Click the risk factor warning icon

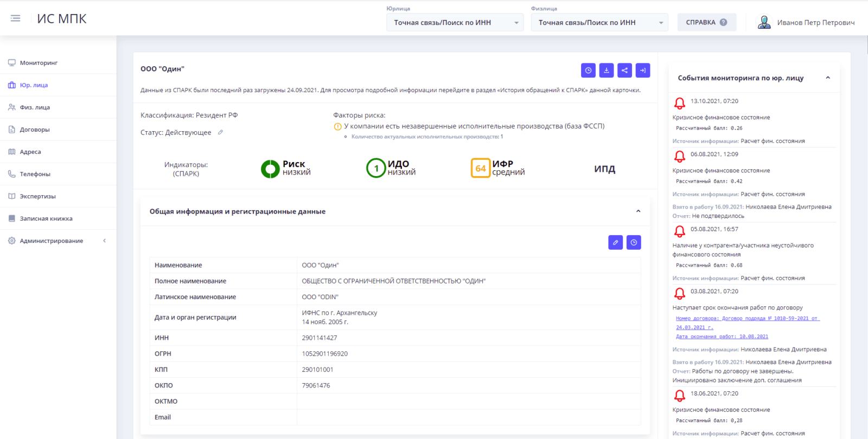pos(337,127)
